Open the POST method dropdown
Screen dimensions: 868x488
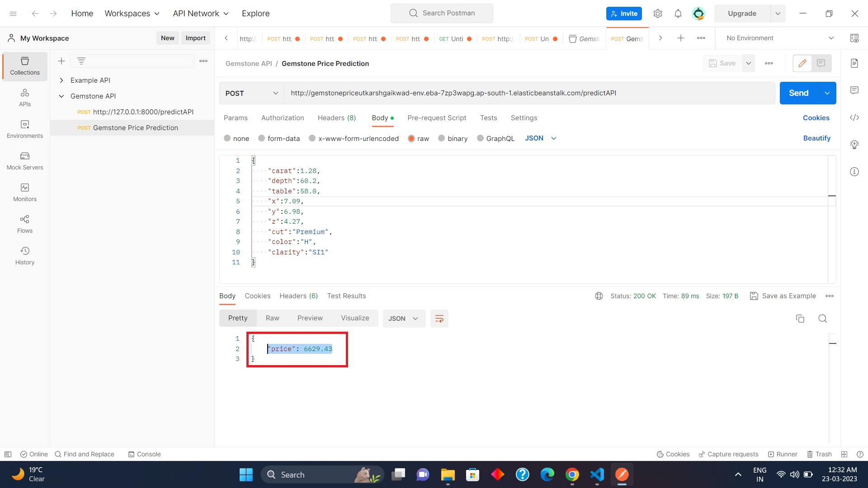(251, 93)
